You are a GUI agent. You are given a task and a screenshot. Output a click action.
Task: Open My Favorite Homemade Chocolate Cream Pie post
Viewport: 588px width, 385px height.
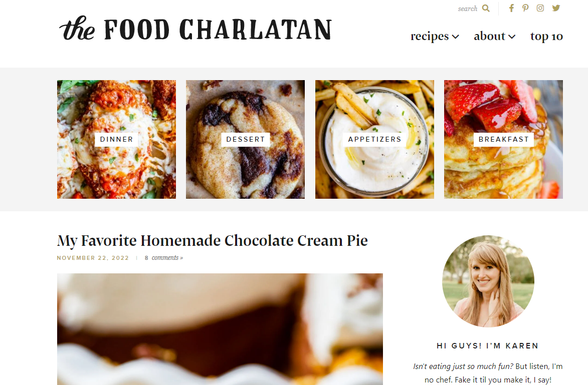point(212,240)
